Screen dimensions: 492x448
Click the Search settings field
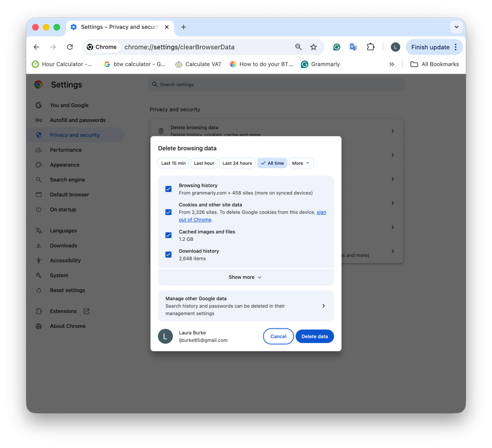tap(276, 84)
